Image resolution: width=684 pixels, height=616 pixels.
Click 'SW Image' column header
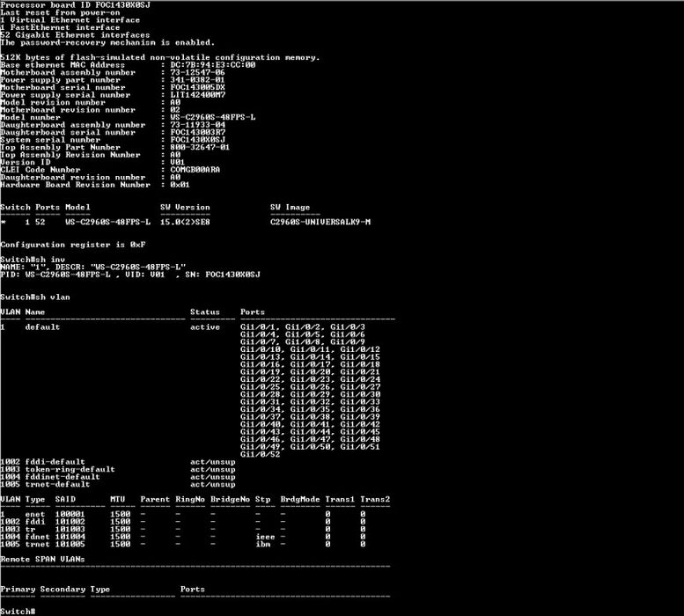pos(290,207)
